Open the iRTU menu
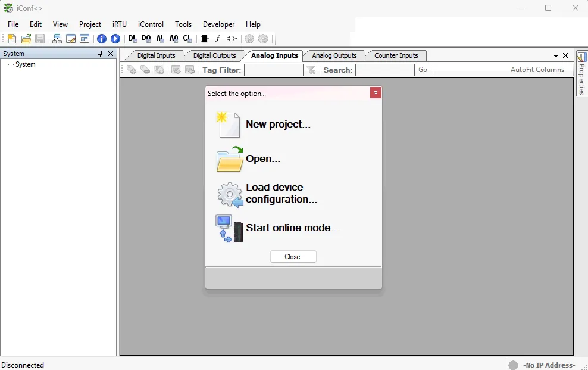This screenshot has width=588, height=370. [x=120, y=24]
